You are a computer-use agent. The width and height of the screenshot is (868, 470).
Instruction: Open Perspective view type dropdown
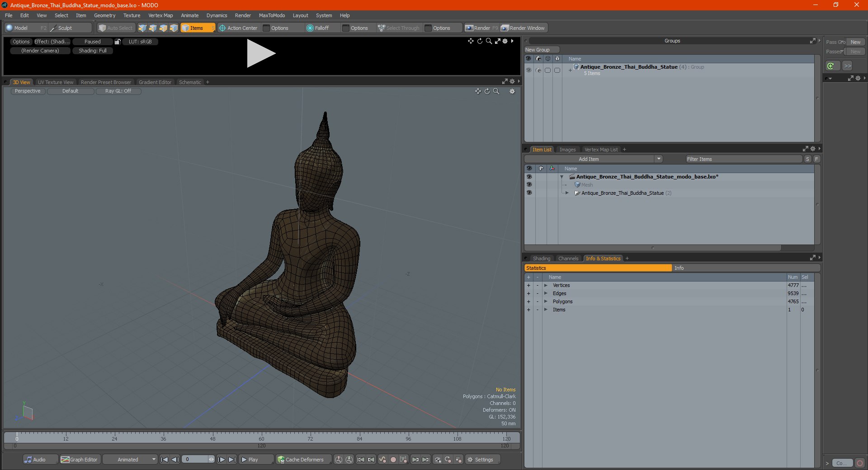[x=28, y=91]
